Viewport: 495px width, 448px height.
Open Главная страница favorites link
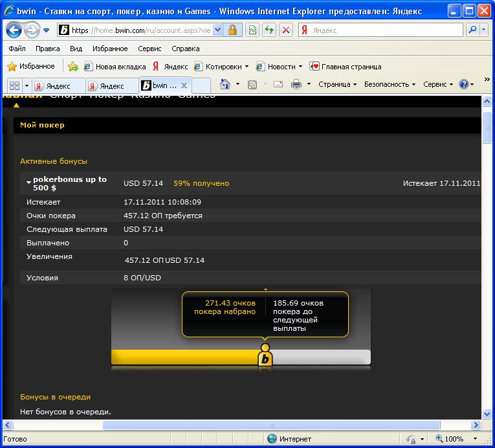tap(346, 67)
